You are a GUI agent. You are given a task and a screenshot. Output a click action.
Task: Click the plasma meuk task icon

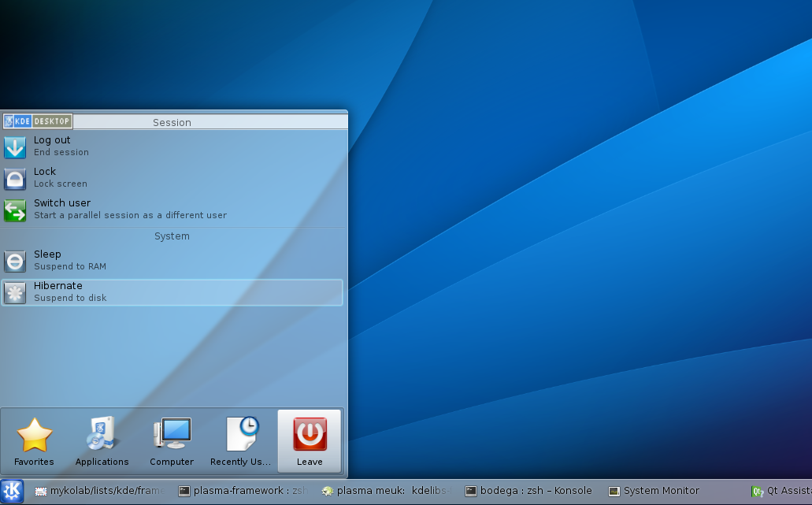coord(328,491)
